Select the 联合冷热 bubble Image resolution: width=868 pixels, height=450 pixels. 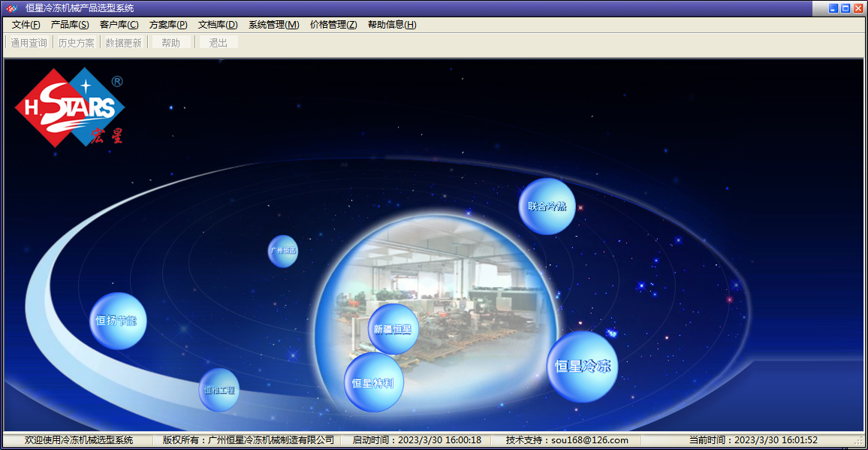tap(547, 207)
